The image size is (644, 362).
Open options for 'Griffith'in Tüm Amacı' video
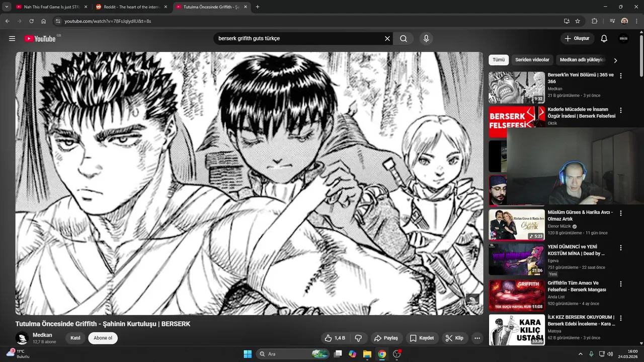tap(621, 284)
